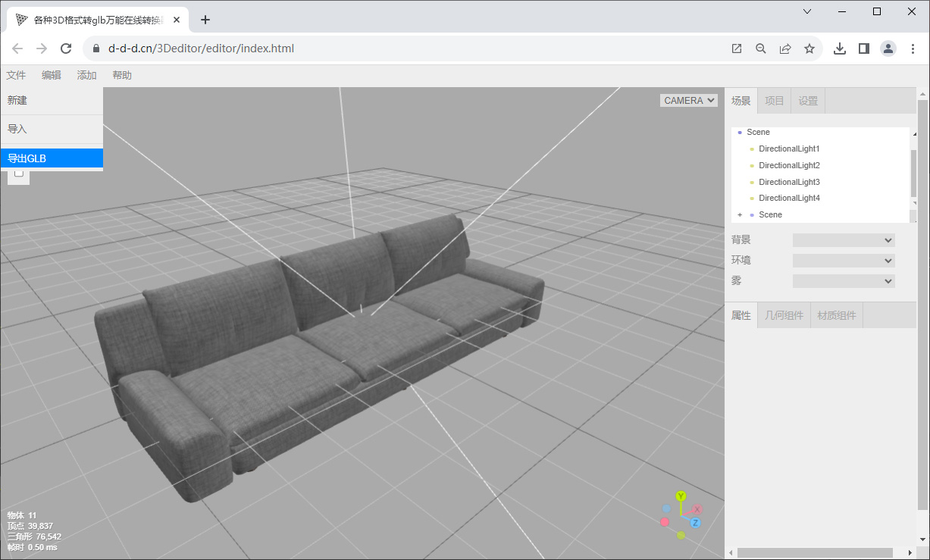Switch to the 场景 tab
930x560 pixels.
click(741, 101)
